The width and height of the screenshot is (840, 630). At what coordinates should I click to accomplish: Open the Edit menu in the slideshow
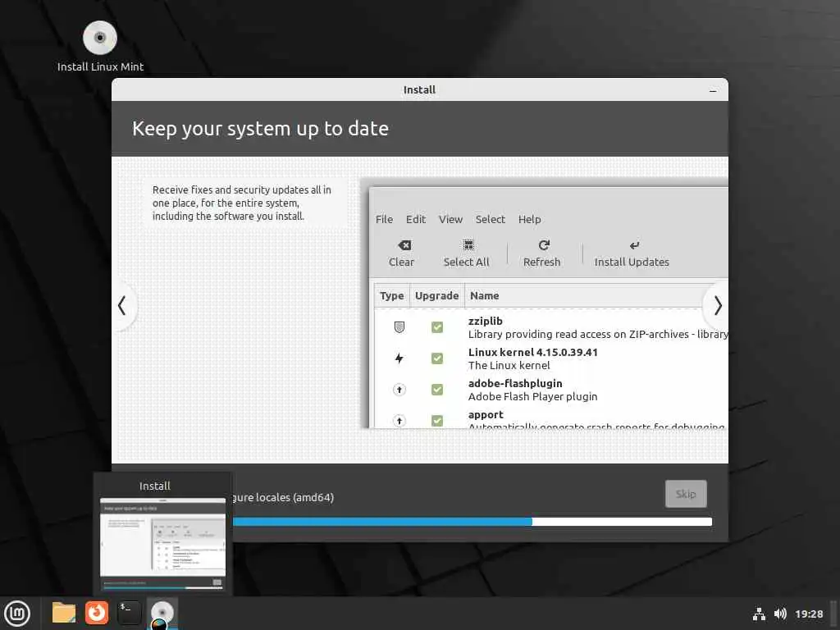coord(416,219)
